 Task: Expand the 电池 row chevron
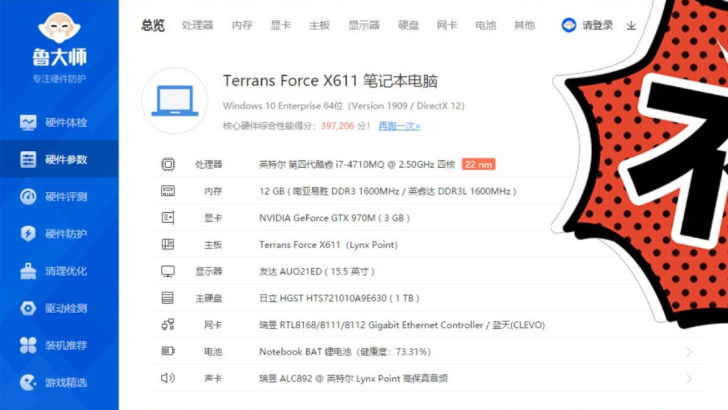(x=689, y=352)
